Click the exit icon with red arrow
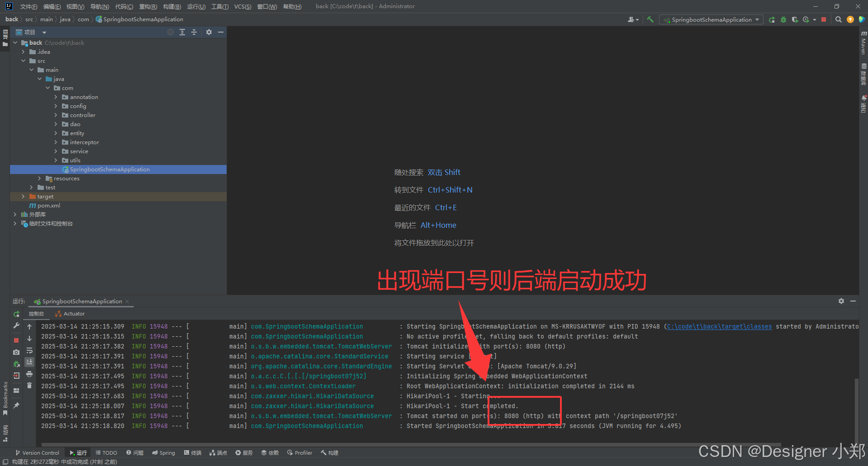The image size is (868, 466). coord(16,376)
